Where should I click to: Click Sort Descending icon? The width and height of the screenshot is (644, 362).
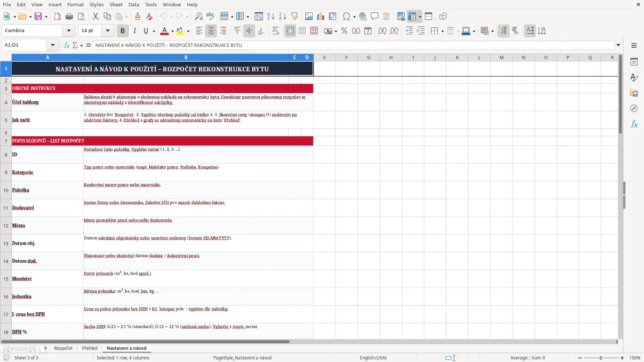coord(283,17)
